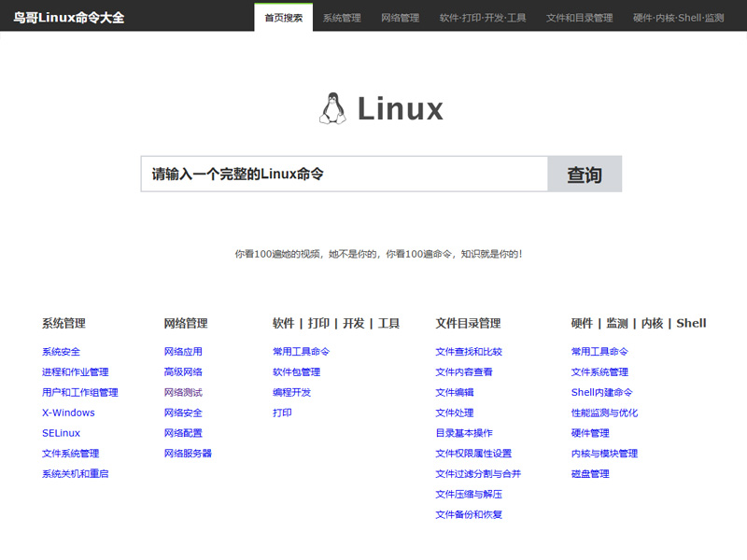Open 文件系统管理 under 系统管理

click(x=71, y=454)
